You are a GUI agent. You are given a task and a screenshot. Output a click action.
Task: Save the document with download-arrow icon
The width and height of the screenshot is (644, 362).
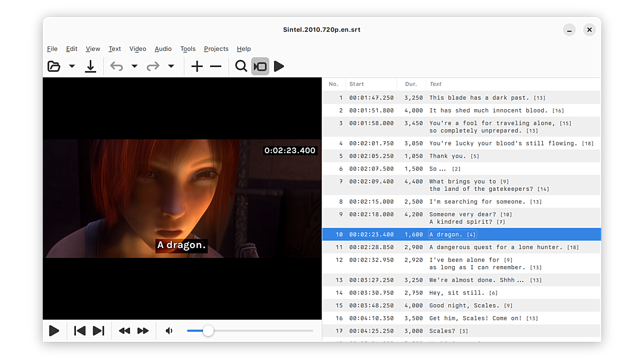tap(90, 66)
